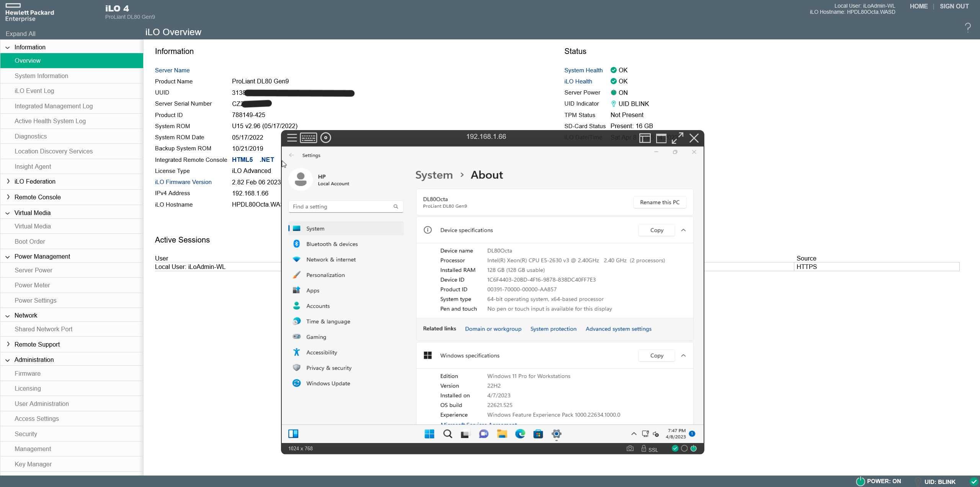Open Windows taskbar Search
This screenshot has width=980, height=487.
coord(448,434)
